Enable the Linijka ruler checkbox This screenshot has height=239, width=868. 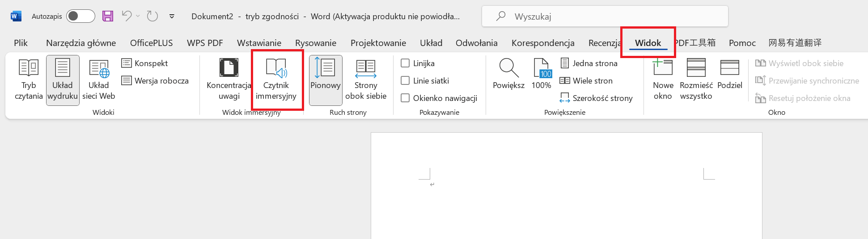[x=405, y=63]
